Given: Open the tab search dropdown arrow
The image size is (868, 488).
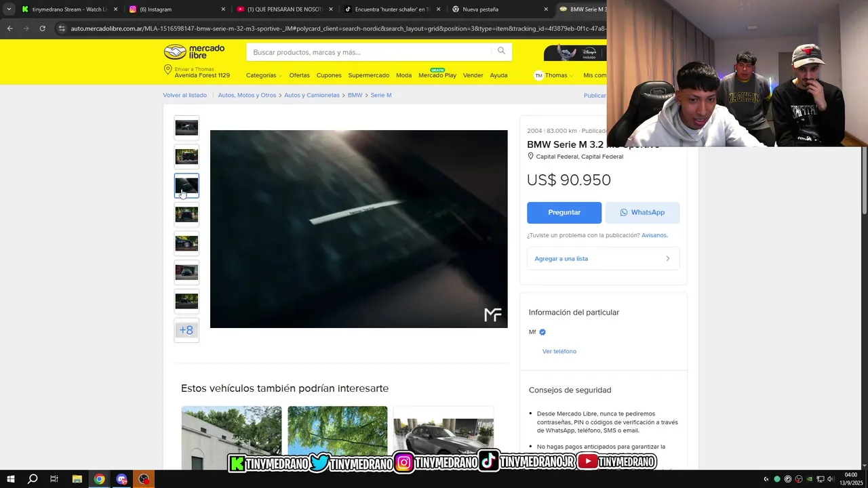Looking at the screenshot, I should point(9,9).
